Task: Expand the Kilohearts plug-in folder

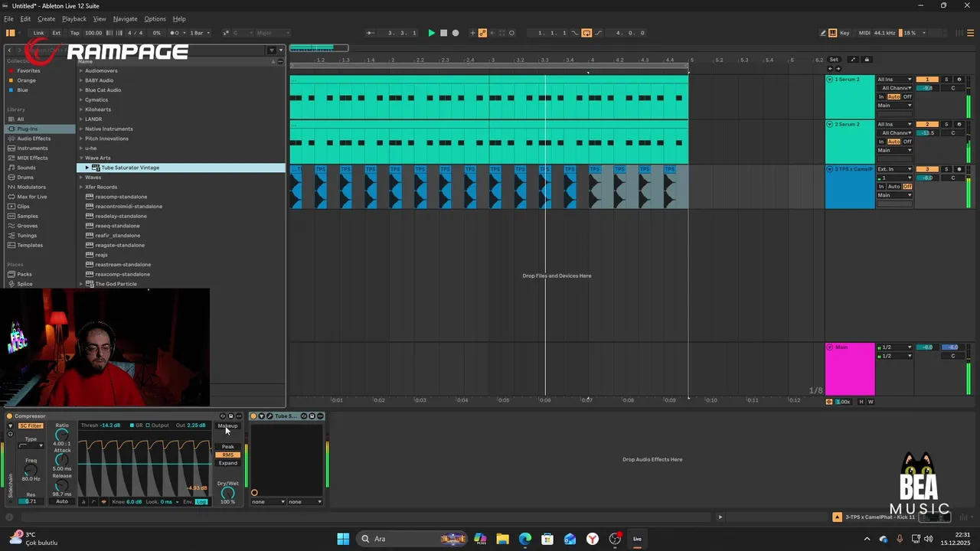Action: click(x=80, y=109)
